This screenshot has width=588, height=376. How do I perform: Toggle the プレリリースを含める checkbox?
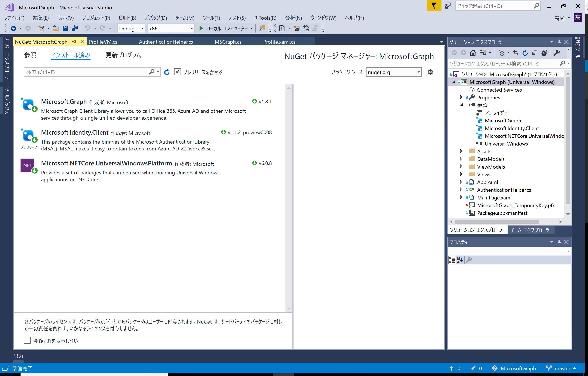pos(178,72)
